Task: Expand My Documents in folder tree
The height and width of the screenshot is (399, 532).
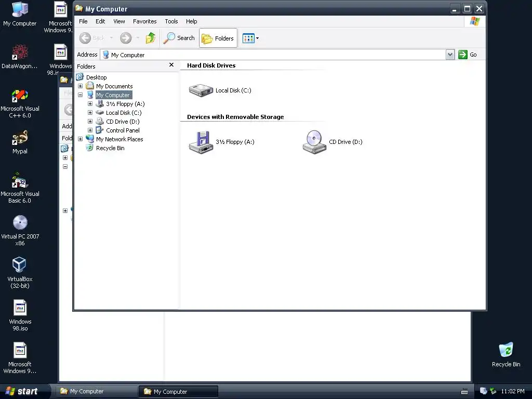Action: tap(81, 86)
